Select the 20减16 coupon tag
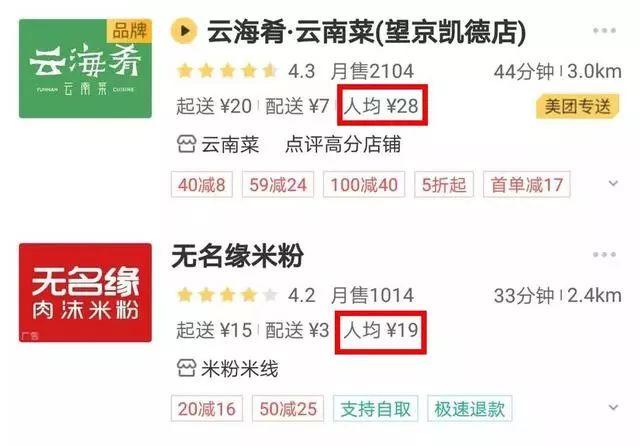This screenshot has height=447, width=640. pyautogui.click(x=207, y=409)
